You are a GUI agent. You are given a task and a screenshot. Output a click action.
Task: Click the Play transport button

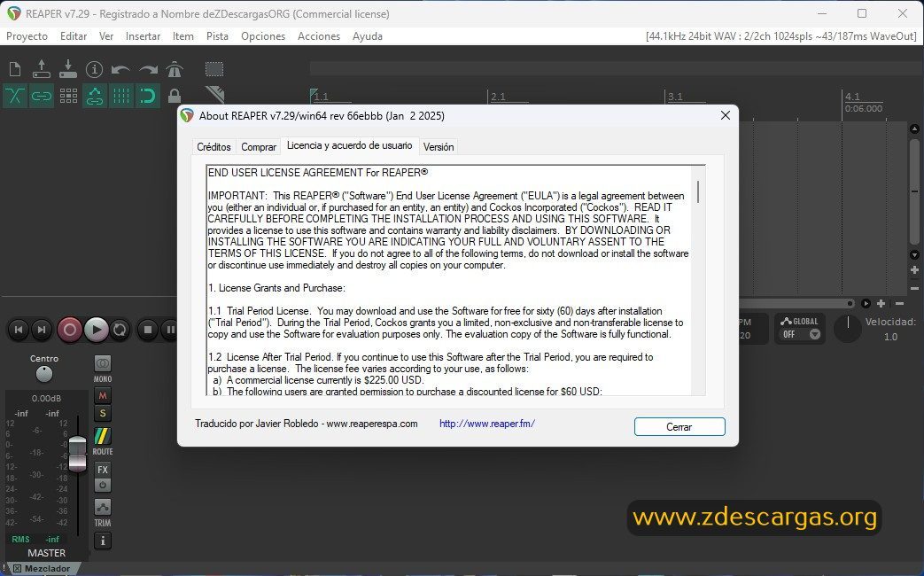96,330
